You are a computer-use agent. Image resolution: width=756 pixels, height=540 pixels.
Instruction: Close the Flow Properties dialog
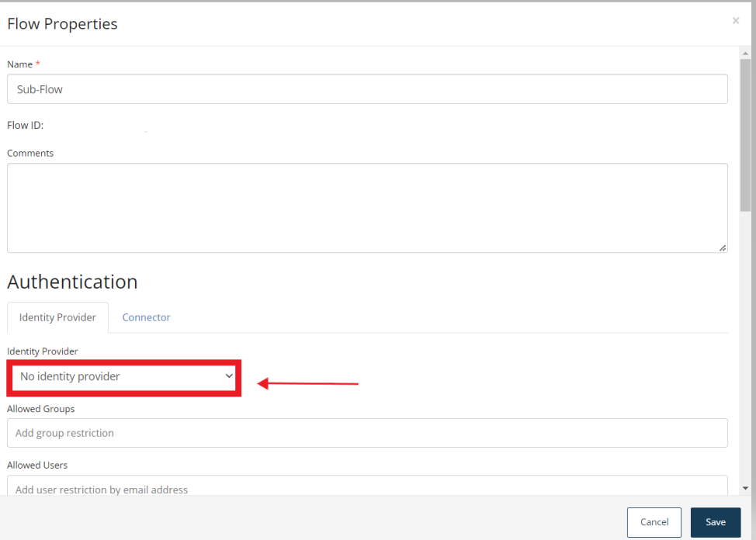point(735,20)
